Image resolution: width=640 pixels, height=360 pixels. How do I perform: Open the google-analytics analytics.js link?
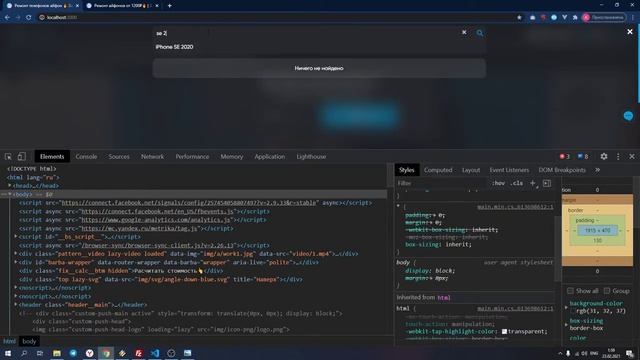(156, 220)
